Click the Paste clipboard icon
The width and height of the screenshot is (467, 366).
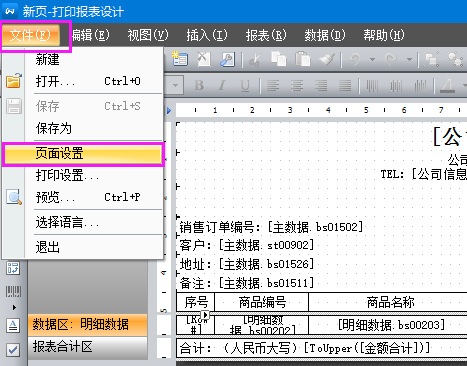[303, 59]
